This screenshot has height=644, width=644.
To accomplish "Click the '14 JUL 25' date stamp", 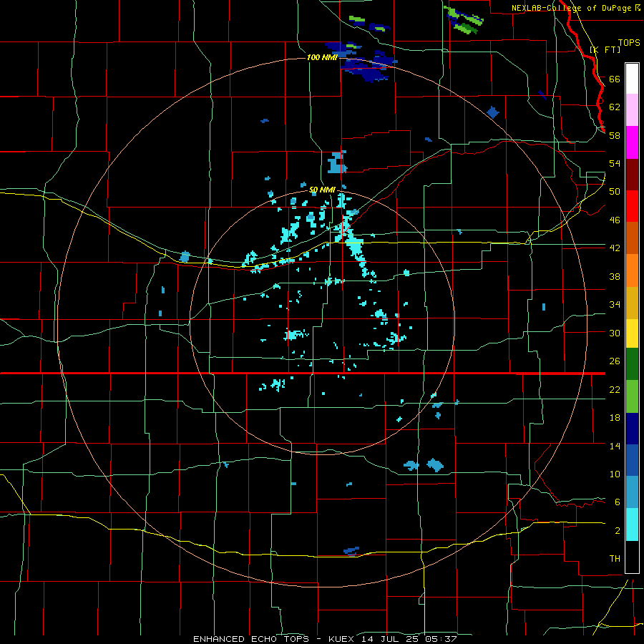I will (390, 639).
